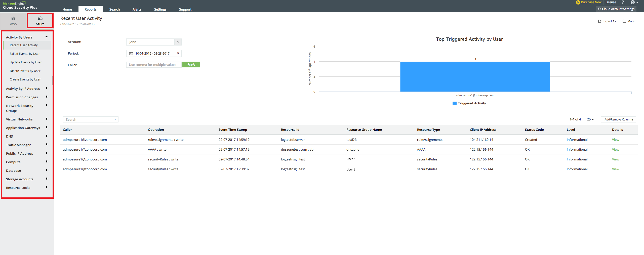Open the help question mark icon
Viewport: 644px width, 255px height.
623,2
